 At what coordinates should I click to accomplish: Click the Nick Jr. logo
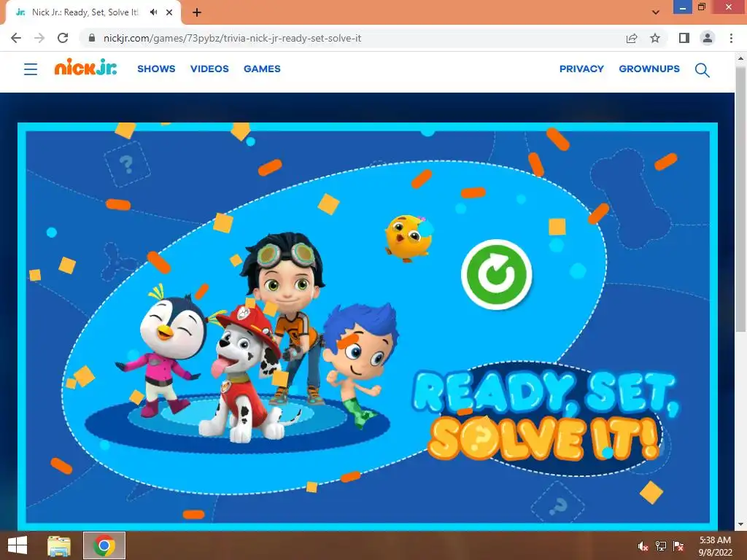coord(86,67)
